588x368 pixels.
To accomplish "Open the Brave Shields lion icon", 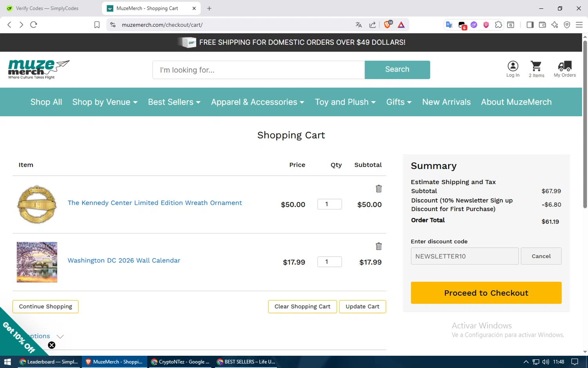I will (387, 25).
